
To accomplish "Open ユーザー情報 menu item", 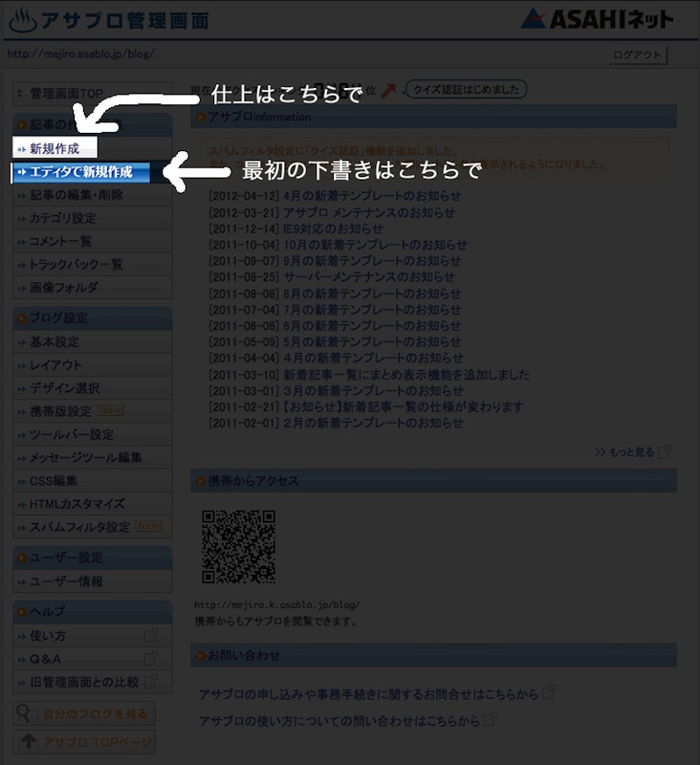I will coord(93,581).
